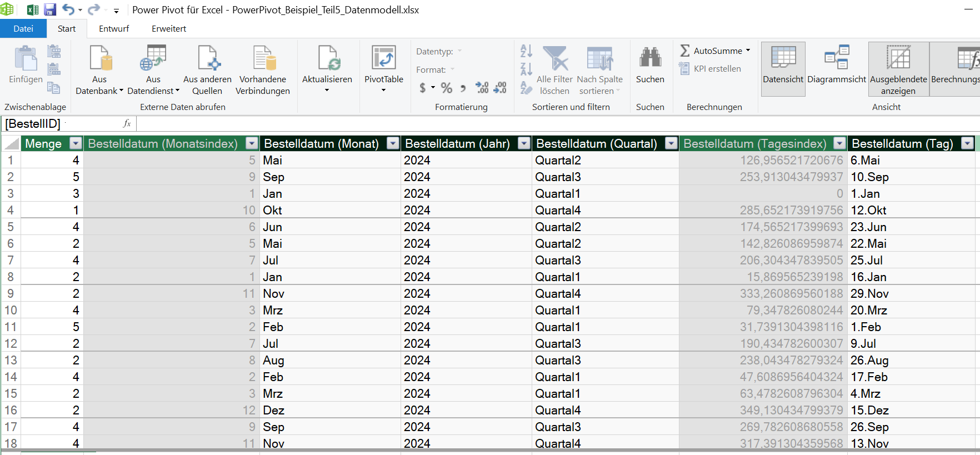Click the Save icon in title bar

[50, 9]
